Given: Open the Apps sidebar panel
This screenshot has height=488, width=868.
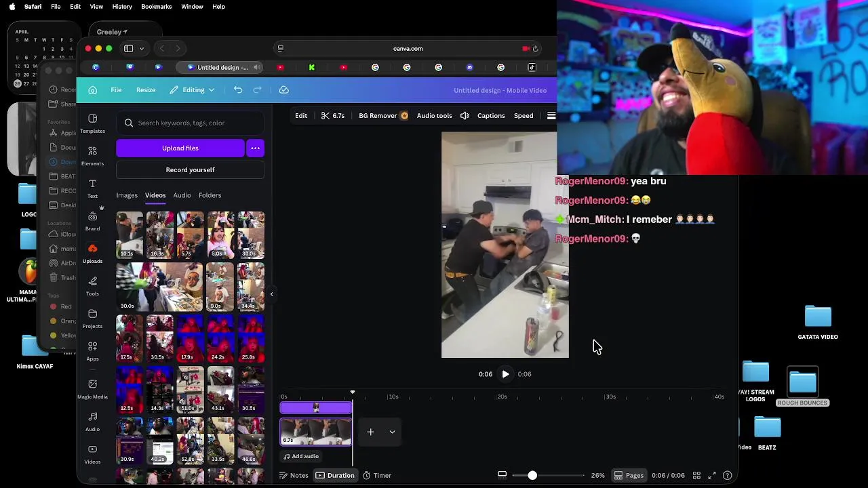Looking at the screenshot, I should tap(92, 351).
